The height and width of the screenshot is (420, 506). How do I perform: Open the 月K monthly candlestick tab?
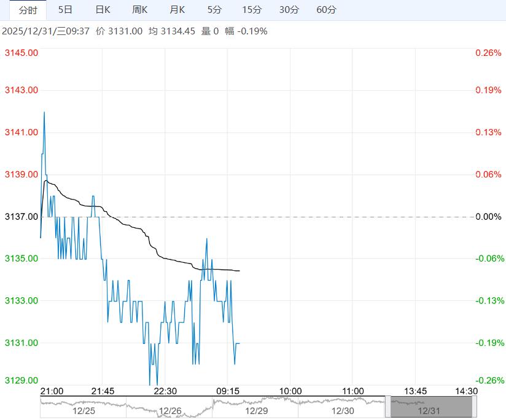point(177,10)
